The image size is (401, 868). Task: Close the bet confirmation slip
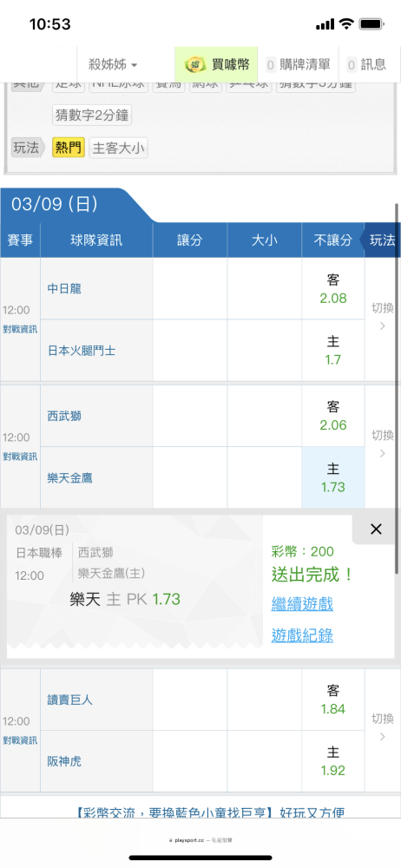(x=376, y=529)
